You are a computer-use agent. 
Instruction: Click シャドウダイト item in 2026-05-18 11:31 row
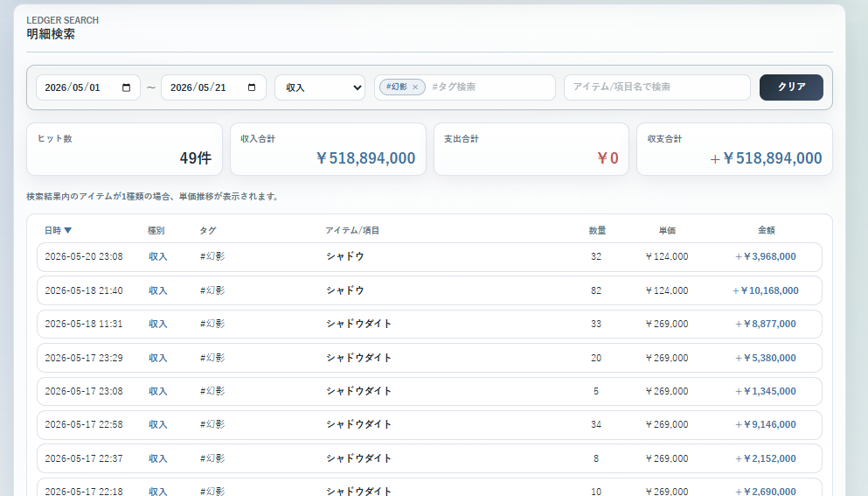[358, 324]
